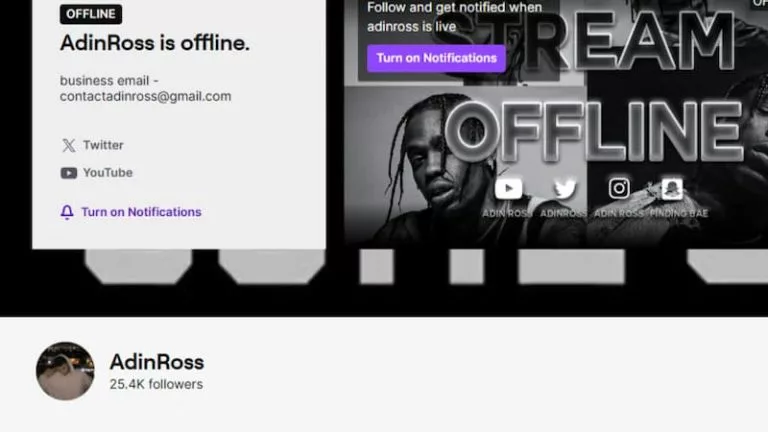
Task: Click the X logo icon beside Twitter
Action: [x=69, y=145]
